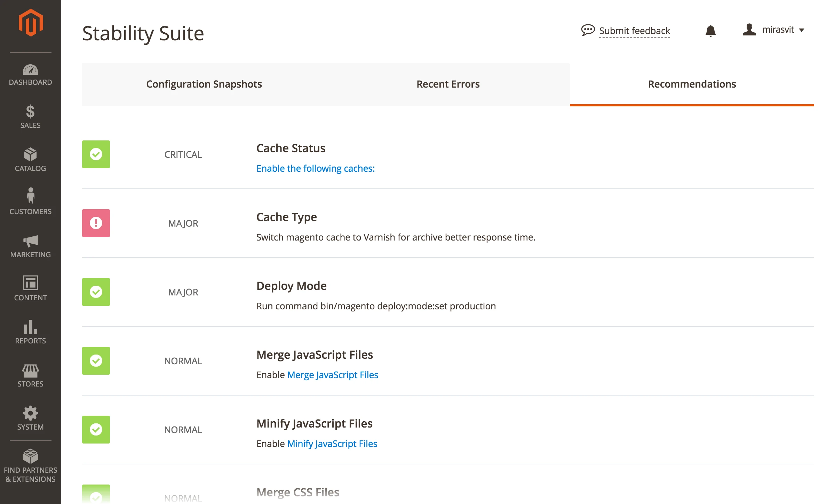Click the Submit feedback link
The height and width of the screenshot is (504, 835).
coord(634,31)
